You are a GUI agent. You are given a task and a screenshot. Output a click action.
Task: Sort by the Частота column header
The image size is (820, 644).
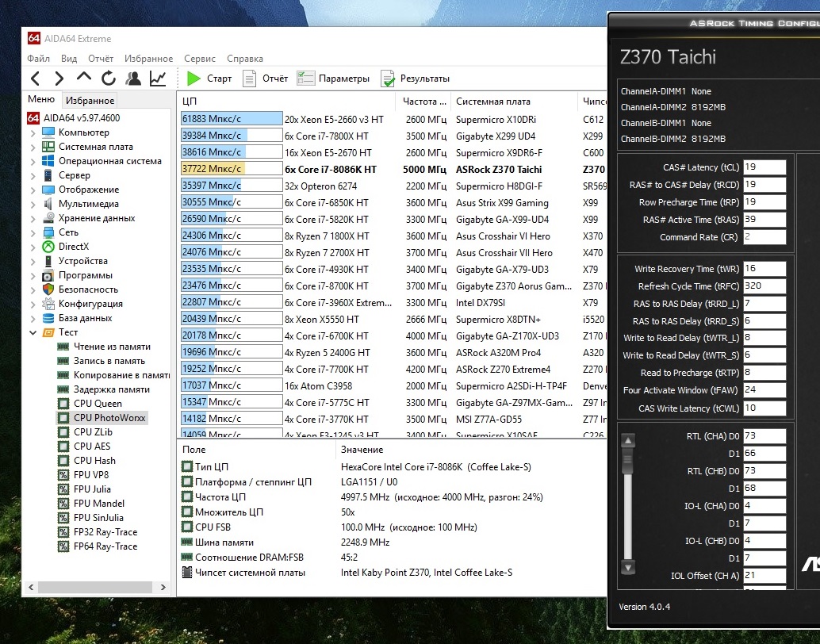tap(424, 102)
